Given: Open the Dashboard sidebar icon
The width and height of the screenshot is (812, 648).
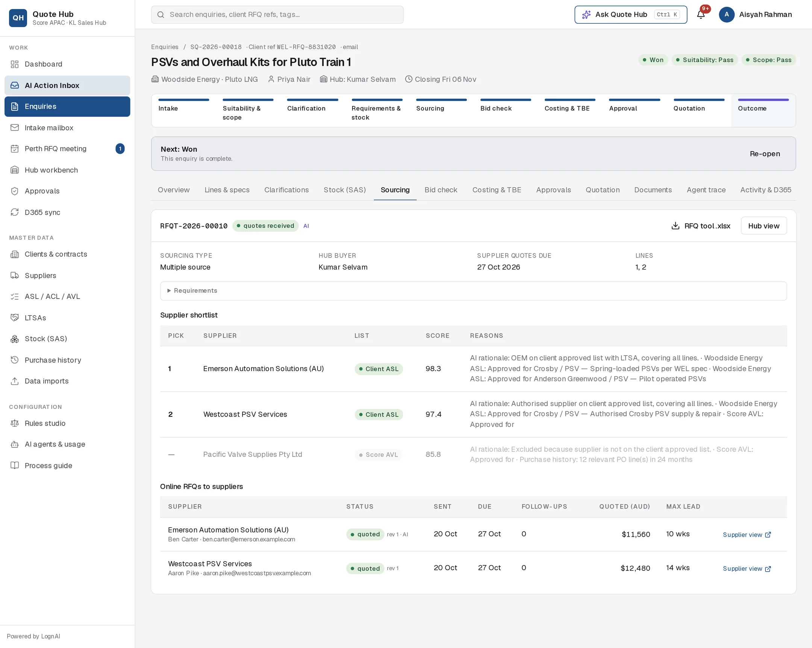Looking at the screenshot, I should (15, 64).
